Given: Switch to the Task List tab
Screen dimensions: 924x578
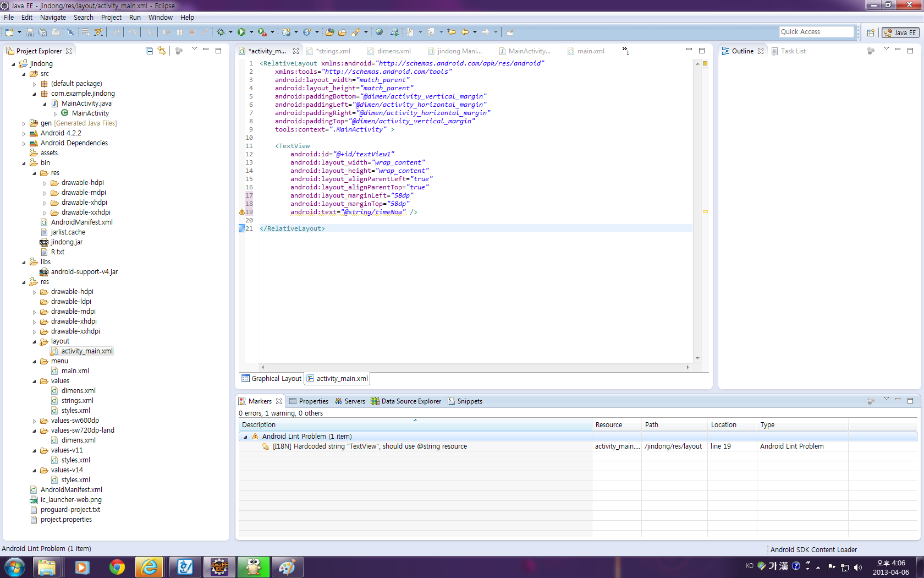Looking at the screenshot, I should pos(789,51).
